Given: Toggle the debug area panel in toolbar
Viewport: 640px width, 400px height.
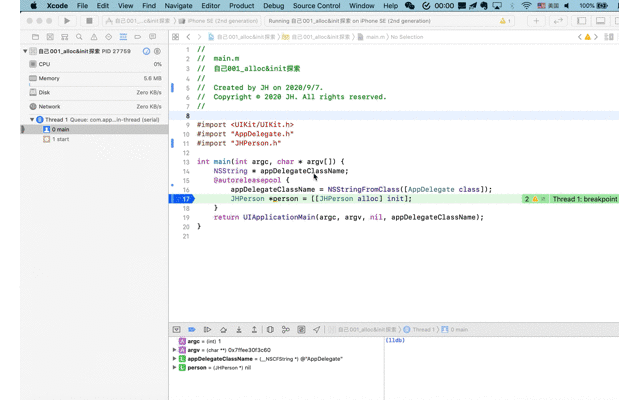Looking at the screenshot, I should 600,21.
